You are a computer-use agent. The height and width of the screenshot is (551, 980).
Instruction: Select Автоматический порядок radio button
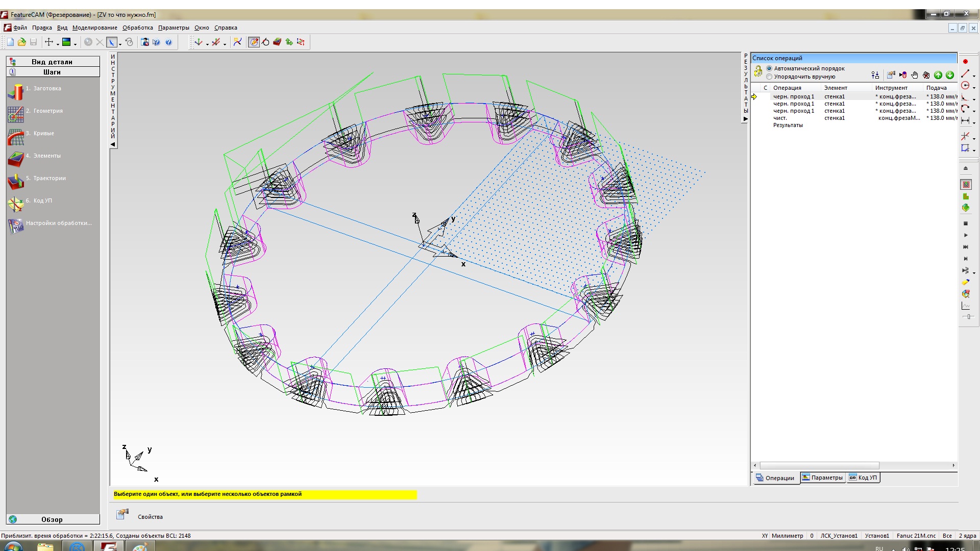769,68
